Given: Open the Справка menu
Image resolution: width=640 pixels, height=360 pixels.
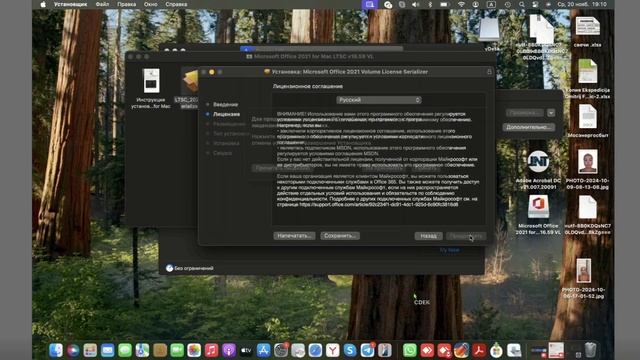Looking at the screenshot, I should click(x=176, y=4).
